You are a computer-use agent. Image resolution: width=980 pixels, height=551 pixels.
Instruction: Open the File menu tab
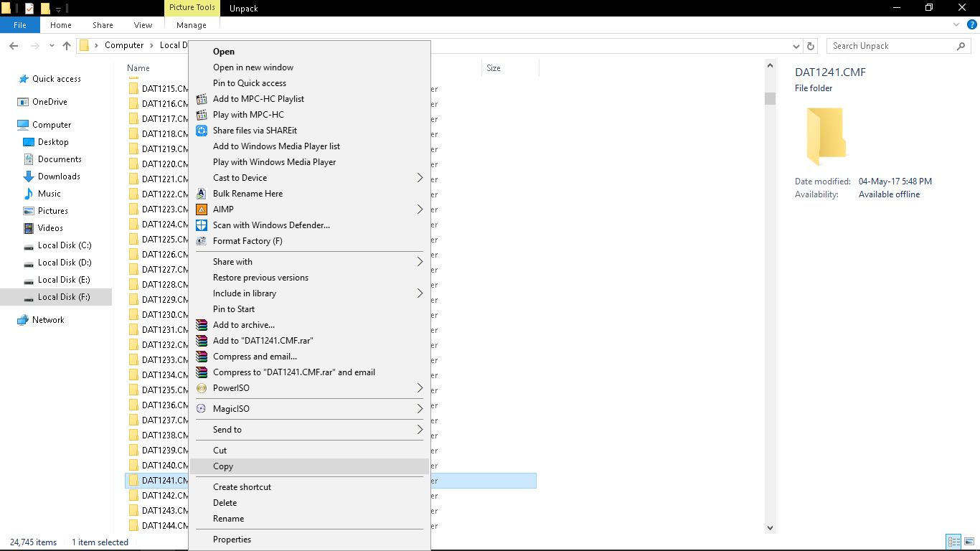point(20,25)
